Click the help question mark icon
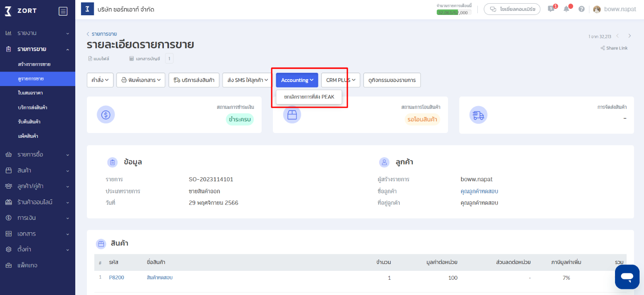 click(581, 9)
